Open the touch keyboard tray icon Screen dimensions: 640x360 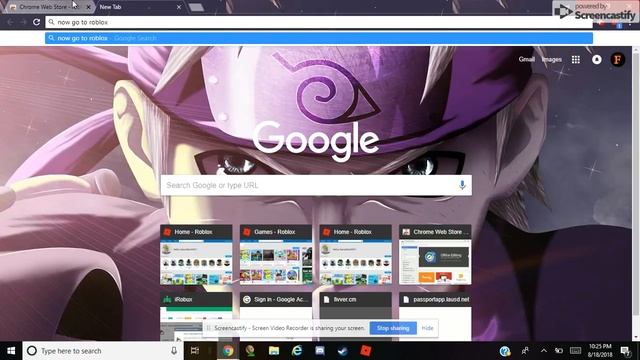pos(576,351)
